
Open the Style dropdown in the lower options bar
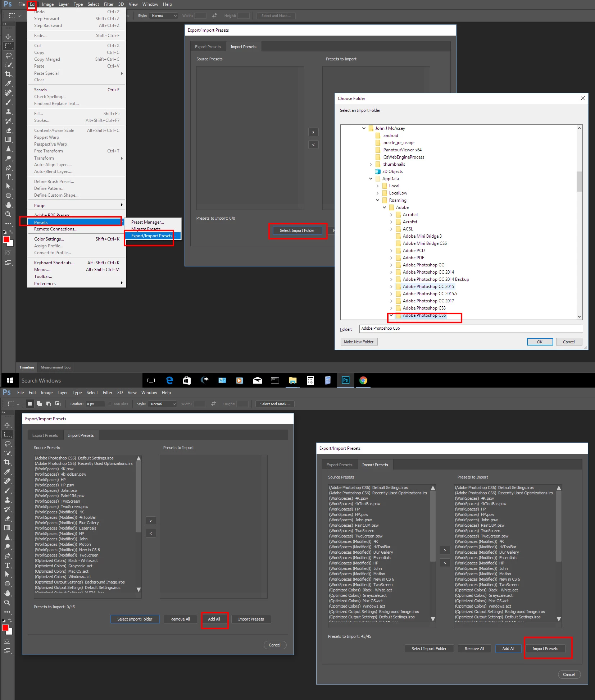point(163,404)
